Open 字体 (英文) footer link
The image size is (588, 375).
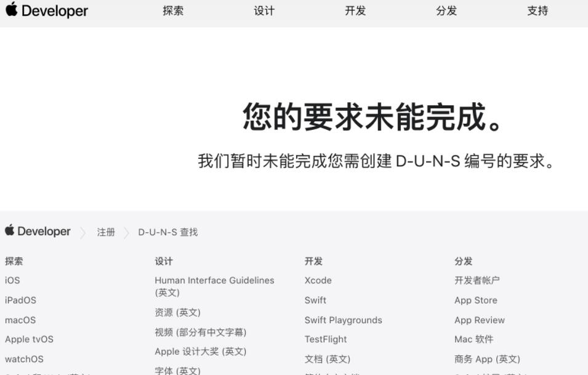pos(178,371)
